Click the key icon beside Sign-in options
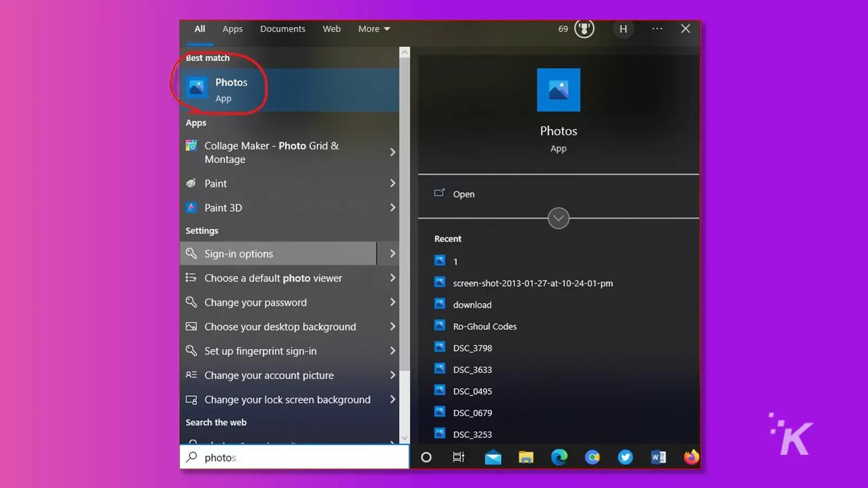 pos(191,253)
